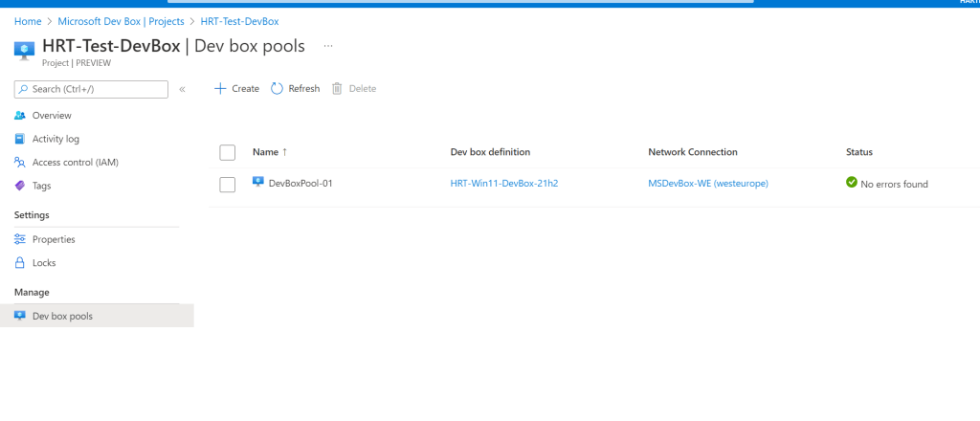
Task: Click the Refresh button label
Action: [x=303, y=89]
